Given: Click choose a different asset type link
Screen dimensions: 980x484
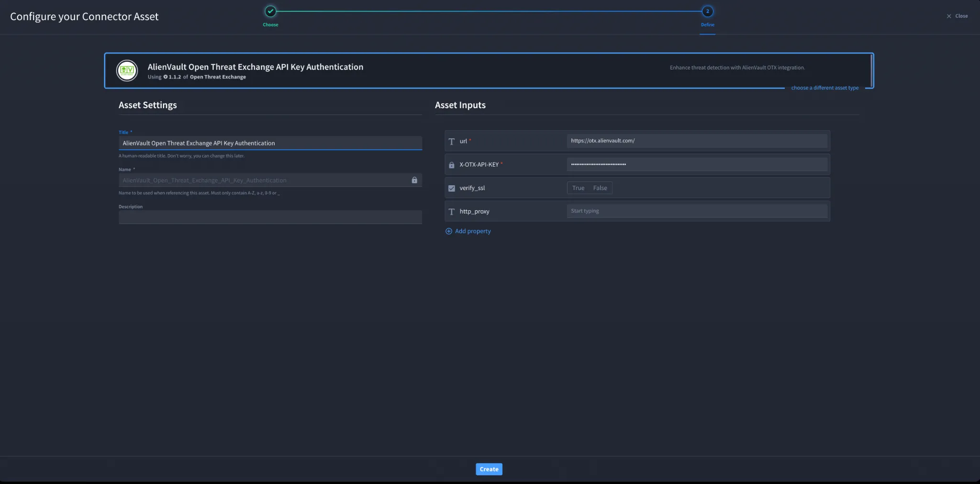Looking at the screenshot, I should (825, 88).
